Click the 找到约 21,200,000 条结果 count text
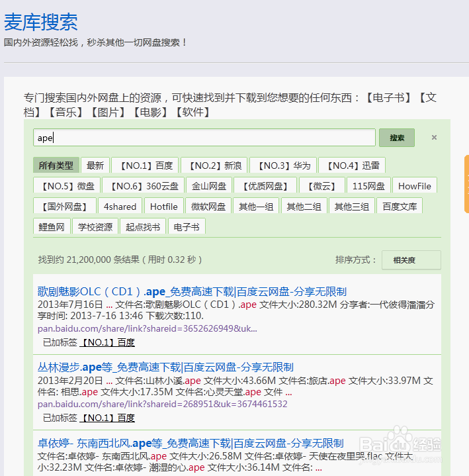 click(120, 260)
